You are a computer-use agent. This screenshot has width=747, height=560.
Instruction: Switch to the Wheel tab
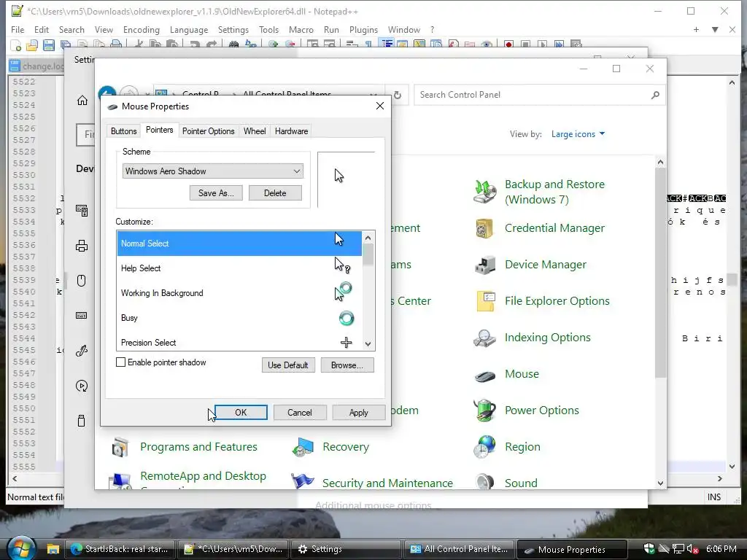tap(255, 131)
